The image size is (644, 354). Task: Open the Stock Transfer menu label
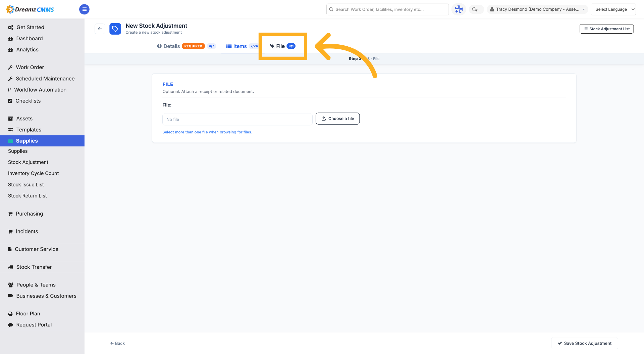[34, 267]
